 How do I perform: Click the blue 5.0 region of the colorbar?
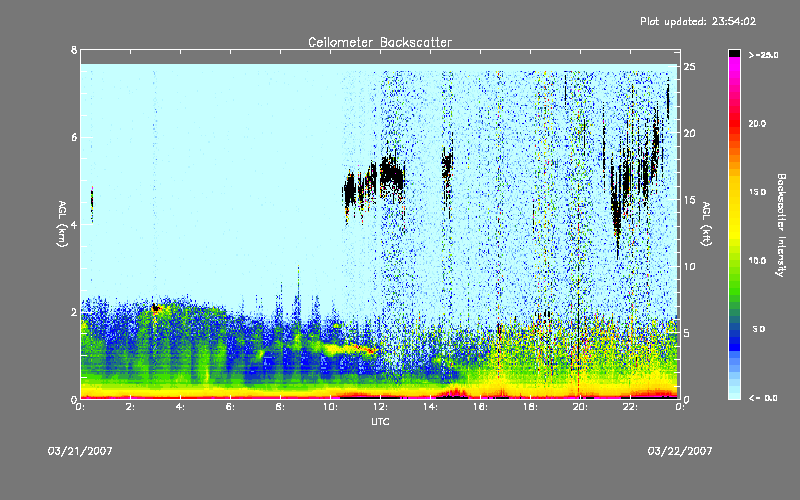pos(734,330)
